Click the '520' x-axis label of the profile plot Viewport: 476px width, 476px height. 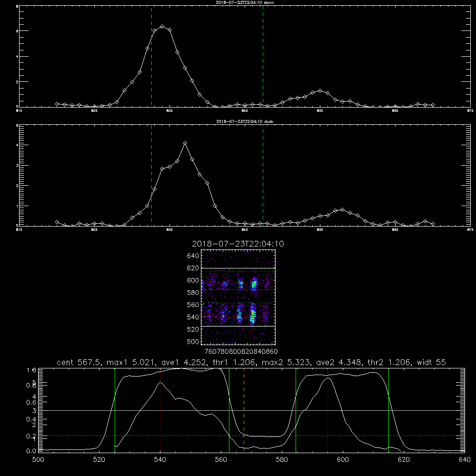click(x=99, y=460)
